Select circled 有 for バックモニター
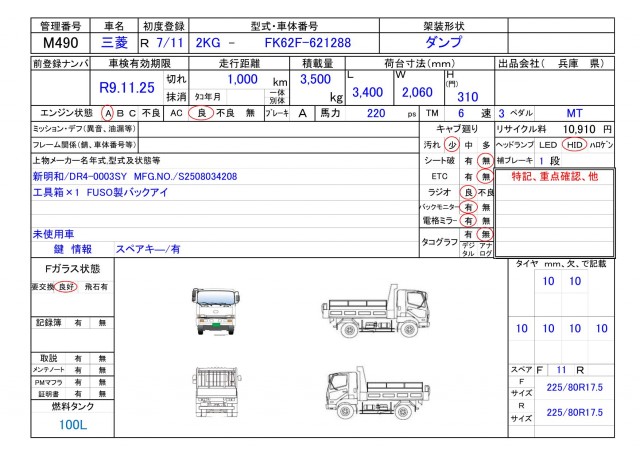640x452 pixels. pyautogui.click(x=467, y=207)
